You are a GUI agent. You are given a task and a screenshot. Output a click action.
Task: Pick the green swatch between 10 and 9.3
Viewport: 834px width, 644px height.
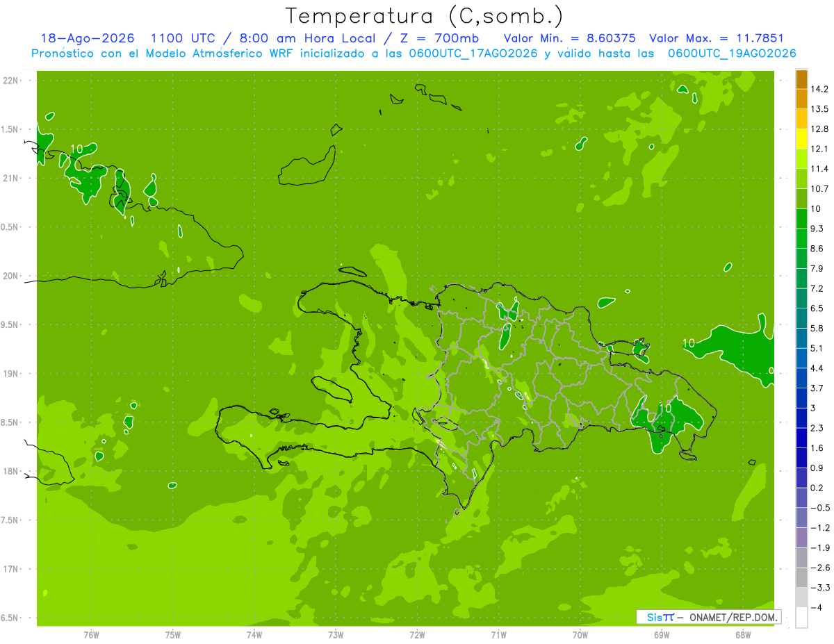tap(801, 219)
